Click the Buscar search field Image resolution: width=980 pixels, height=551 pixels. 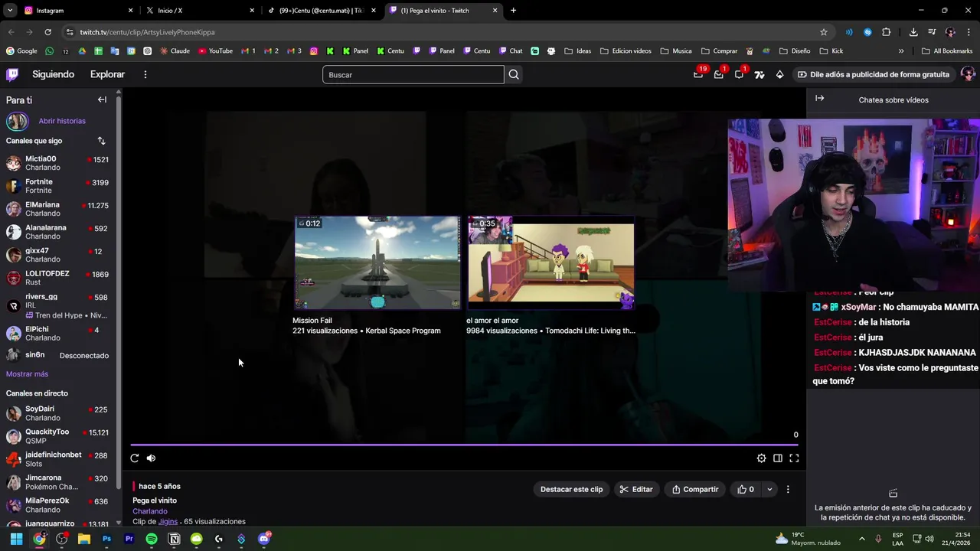413,74
